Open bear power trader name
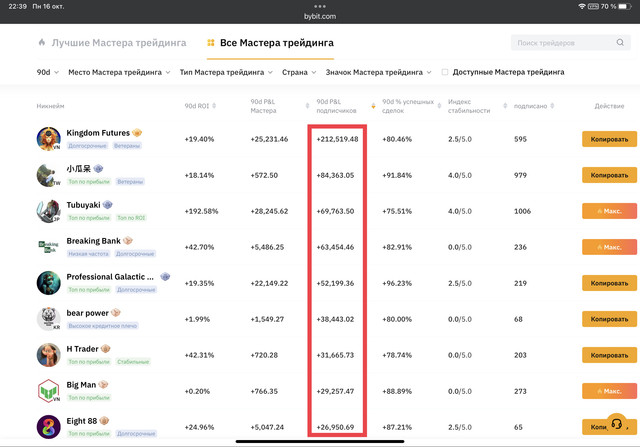640x447 pixels. pyautogui.click(x=87, y=313)
